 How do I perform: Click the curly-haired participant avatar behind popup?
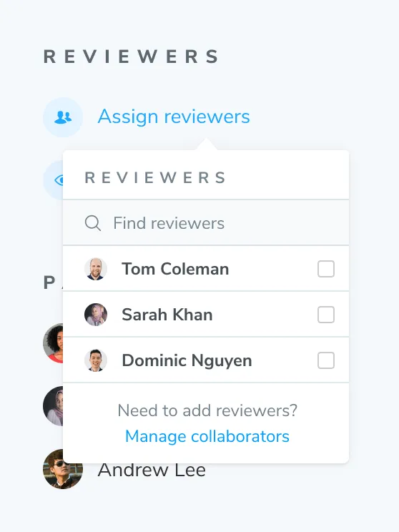click(53, 343)
